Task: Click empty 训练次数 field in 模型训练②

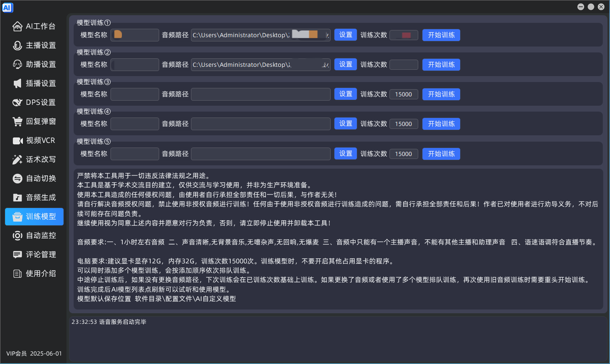Action: tap(404, 65)
